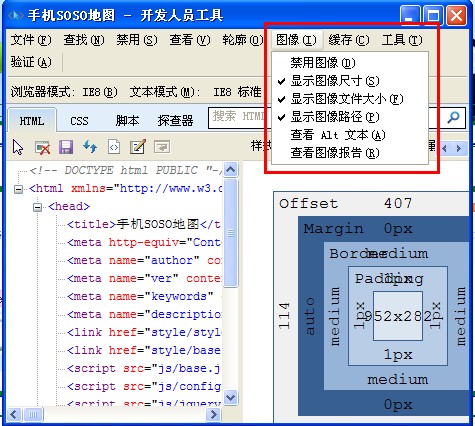Image resolution: width=475 pixels, height=426 pixels.
Task: Click the horizontal scrollbar left arrow
Action: click(x=14, y=415)
